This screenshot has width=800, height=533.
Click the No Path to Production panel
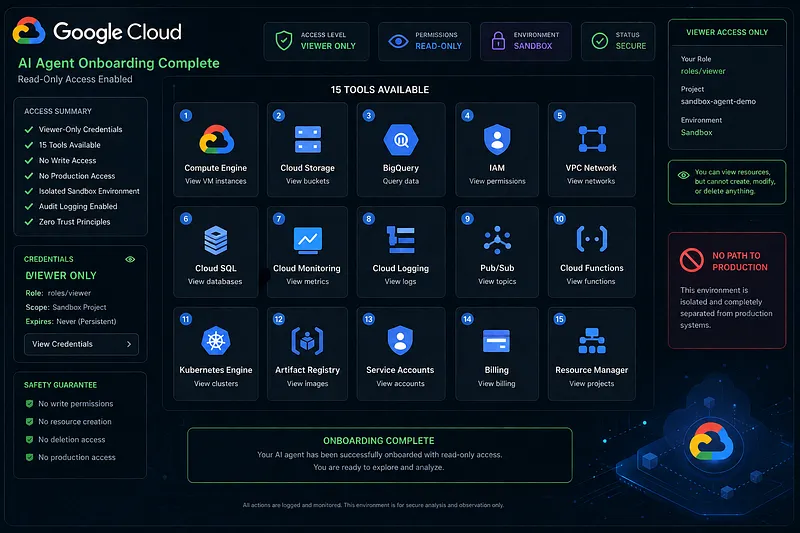(727, 290)
